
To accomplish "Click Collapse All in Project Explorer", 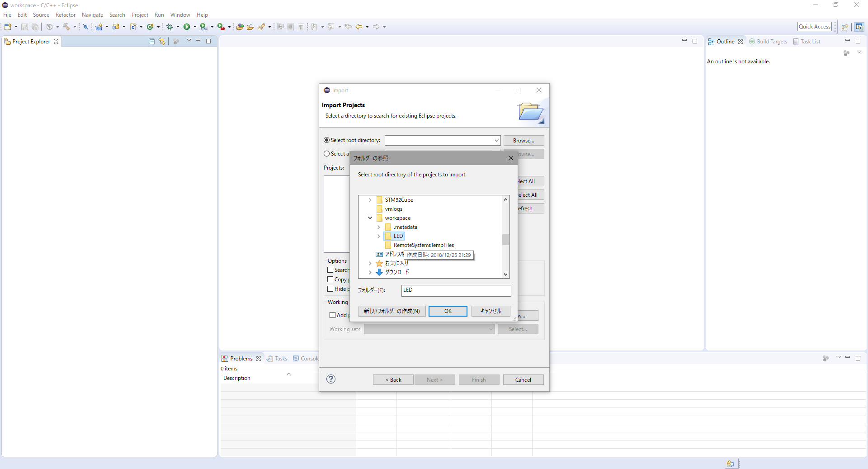I will point(152,41).
